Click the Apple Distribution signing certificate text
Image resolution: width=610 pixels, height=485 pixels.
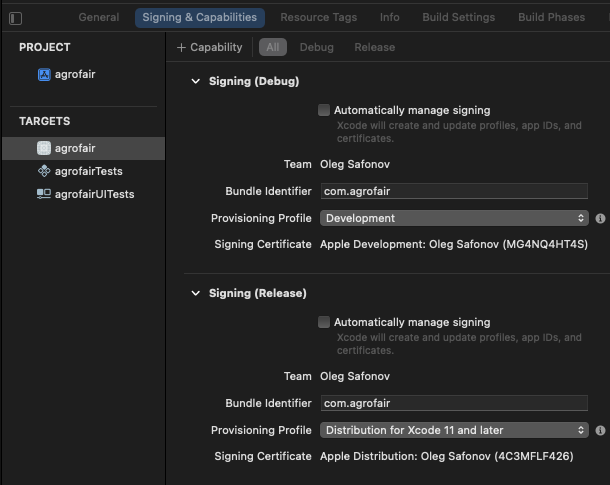coord(447,456)
